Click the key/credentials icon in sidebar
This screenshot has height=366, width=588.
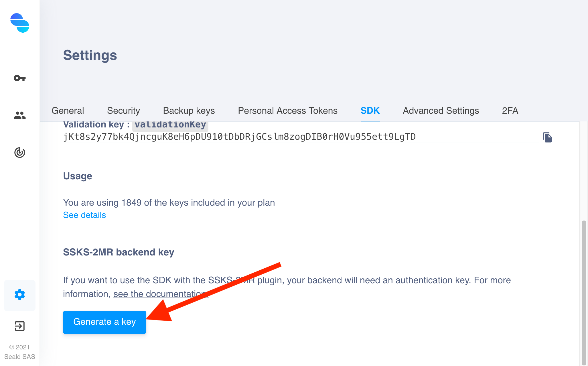click(20, 78)
